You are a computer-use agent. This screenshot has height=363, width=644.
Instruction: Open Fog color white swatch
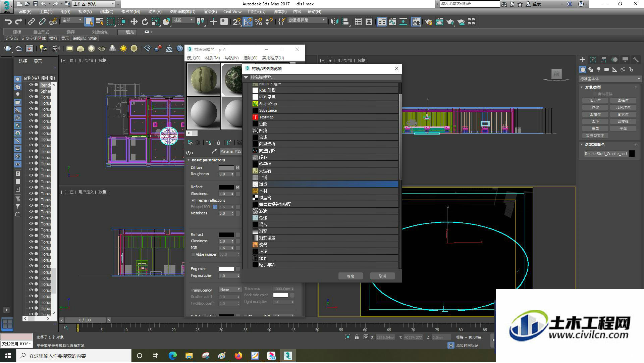click(226, 269)
